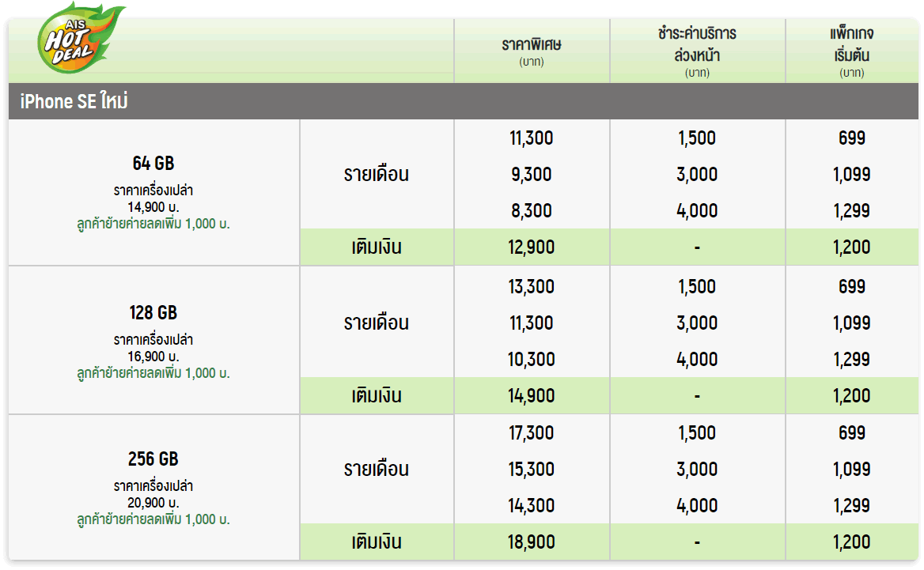
Task: Select the iPhone SE ใหม่ section heading
Action: 74,101
